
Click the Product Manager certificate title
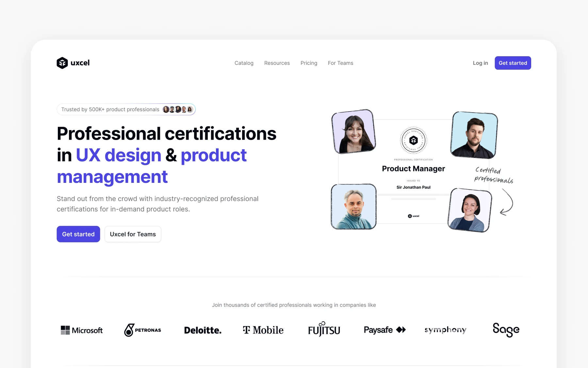(x=414, y=168)
